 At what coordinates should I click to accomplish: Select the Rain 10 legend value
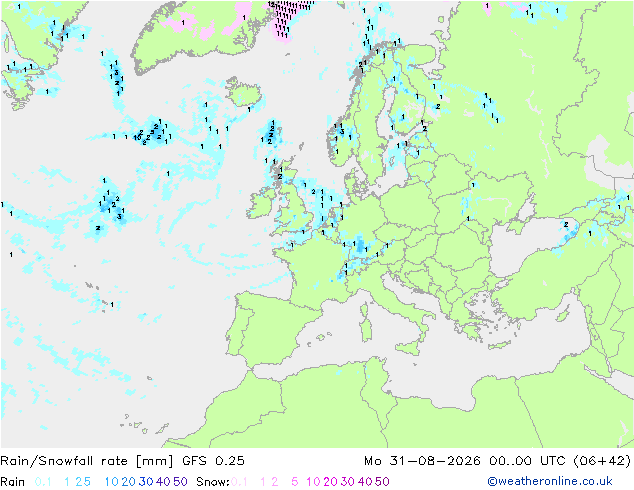pyautogui.click(x=112, y=482)
